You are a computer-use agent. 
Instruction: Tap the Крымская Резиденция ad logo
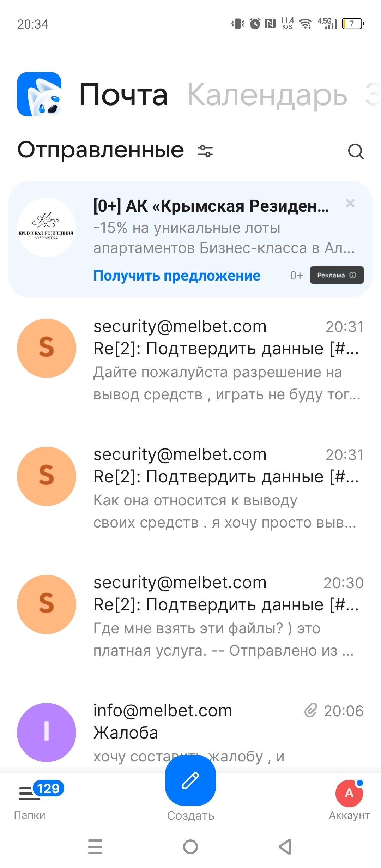pyautogui.click(x=47, y=228)
